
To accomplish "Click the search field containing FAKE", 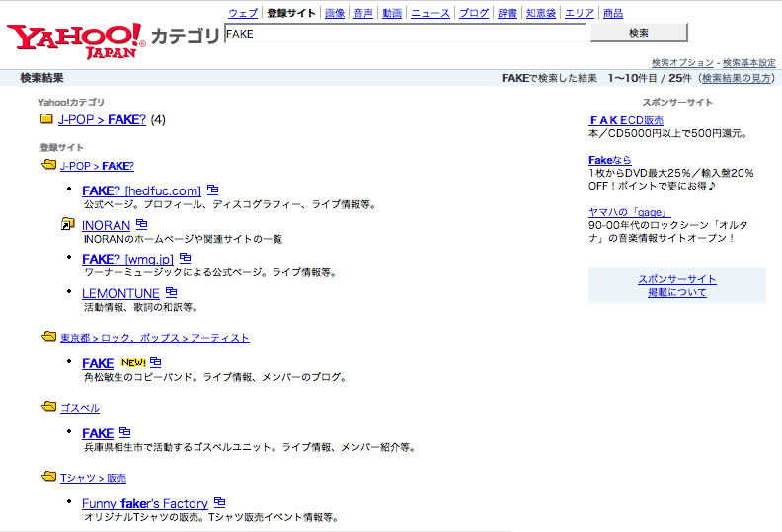I will (x=405, y=34).
